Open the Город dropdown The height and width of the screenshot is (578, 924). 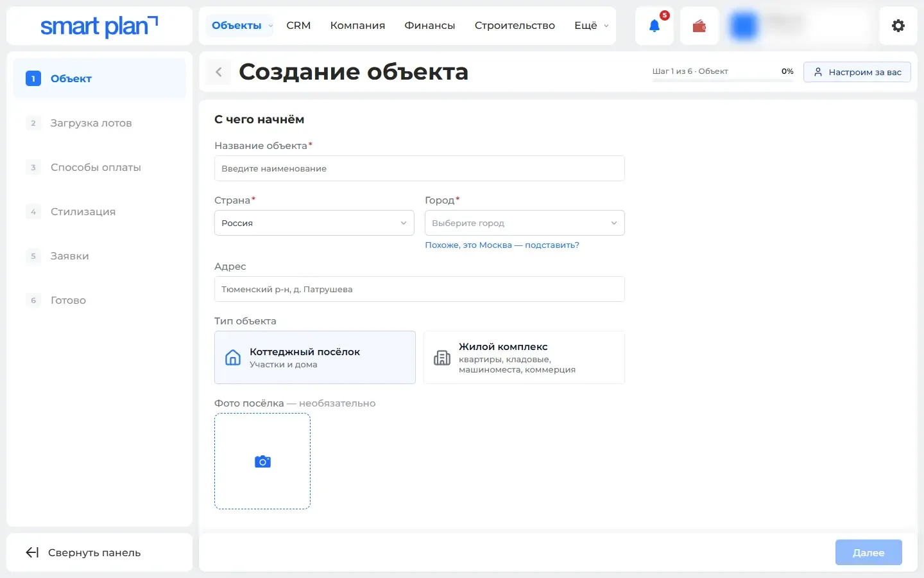point(525,223)
